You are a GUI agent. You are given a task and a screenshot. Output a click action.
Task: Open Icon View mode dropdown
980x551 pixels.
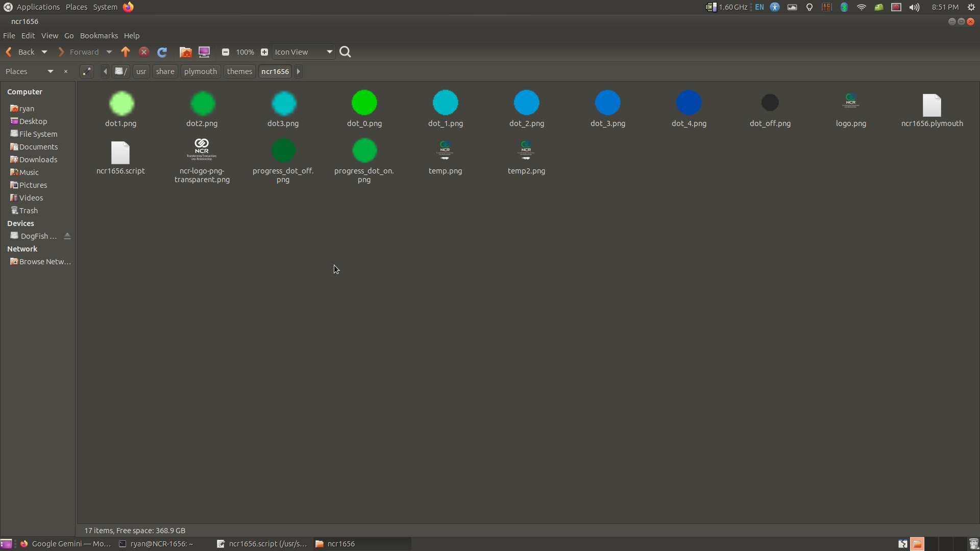click(304, 52)
